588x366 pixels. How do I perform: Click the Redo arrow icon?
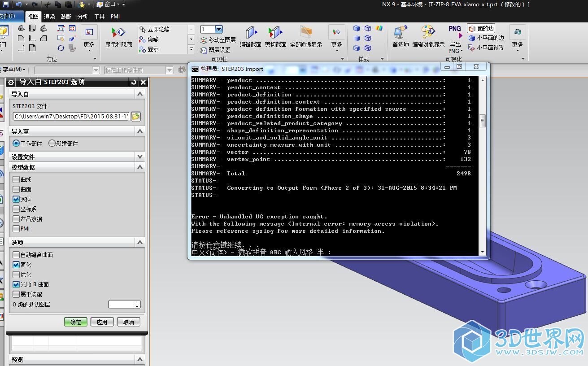35,4
